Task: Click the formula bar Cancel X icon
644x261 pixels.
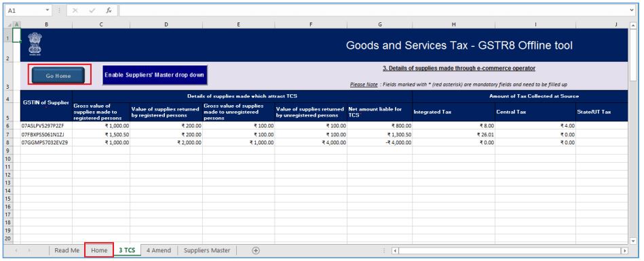Action: tap(75, 11)
